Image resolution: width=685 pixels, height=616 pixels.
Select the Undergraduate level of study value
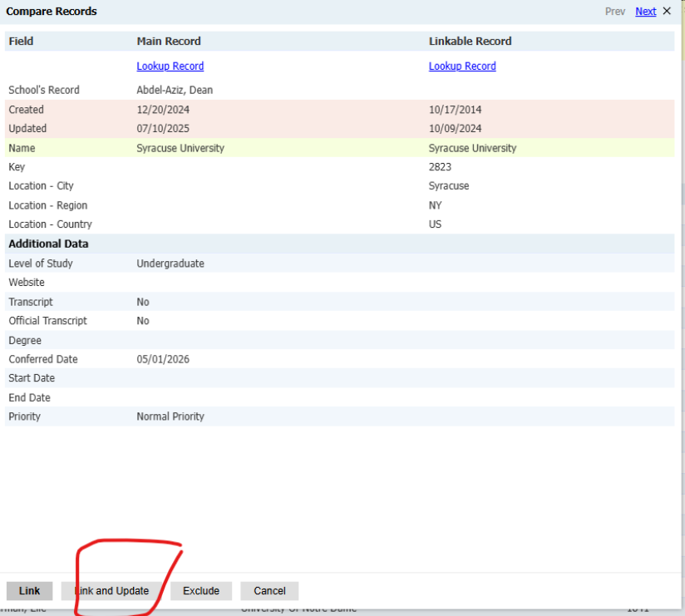click(x=170, y=264)
